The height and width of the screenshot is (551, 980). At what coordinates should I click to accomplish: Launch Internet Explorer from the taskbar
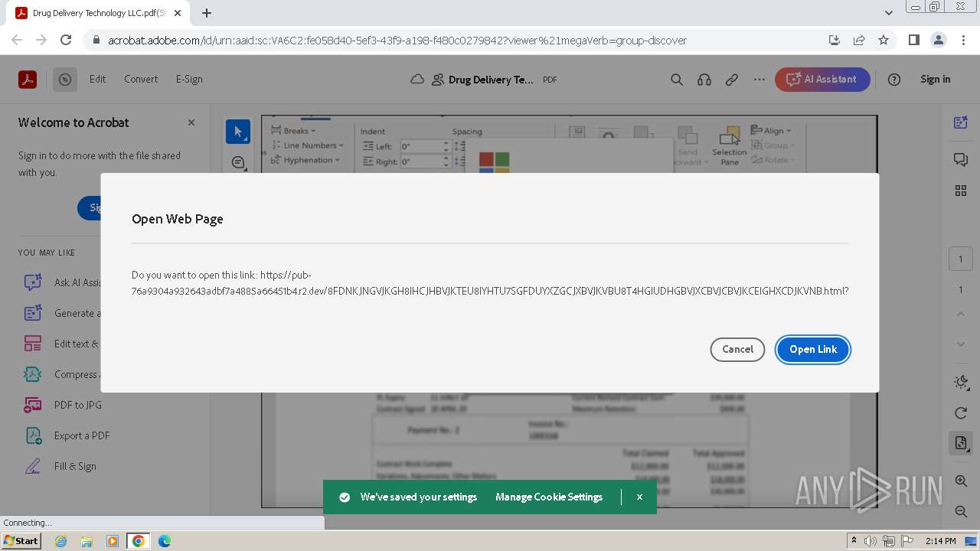click(60, 541)
